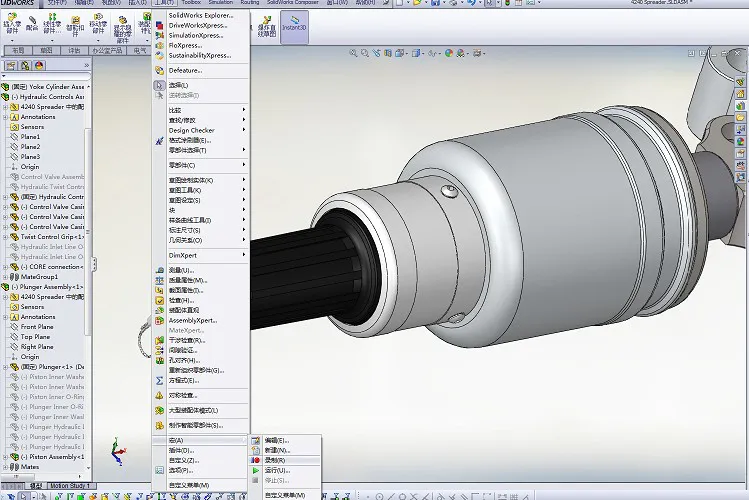749x500 pixels.
Task: Select Add-Ins (插件) menu entry
Action: point(201,450)
